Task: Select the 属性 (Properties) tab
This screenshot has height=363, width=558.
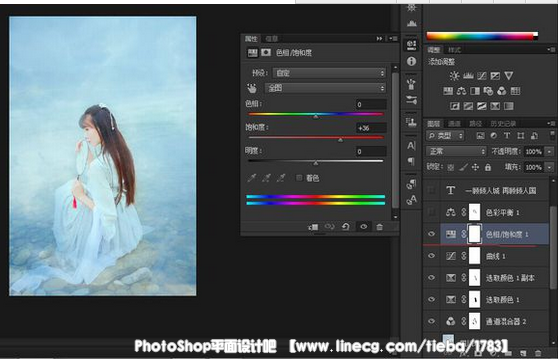Action: point(251,38)
